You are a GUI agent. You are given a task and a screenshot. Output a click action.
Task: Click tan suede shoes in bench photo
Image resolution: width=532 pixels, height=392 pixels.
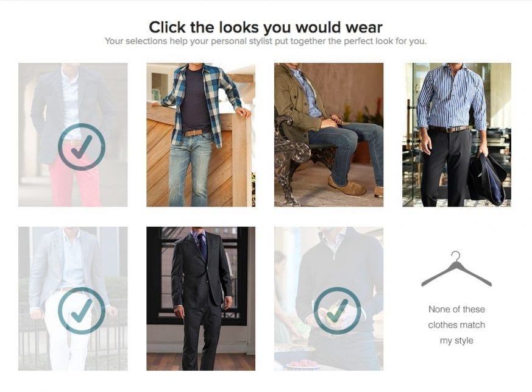(x=347, y=186)
